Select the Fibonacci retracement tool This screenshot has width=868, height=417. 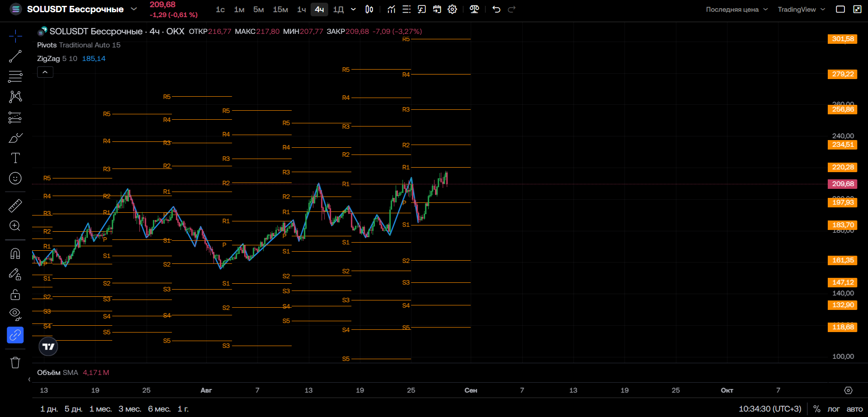tap(15, 76)
